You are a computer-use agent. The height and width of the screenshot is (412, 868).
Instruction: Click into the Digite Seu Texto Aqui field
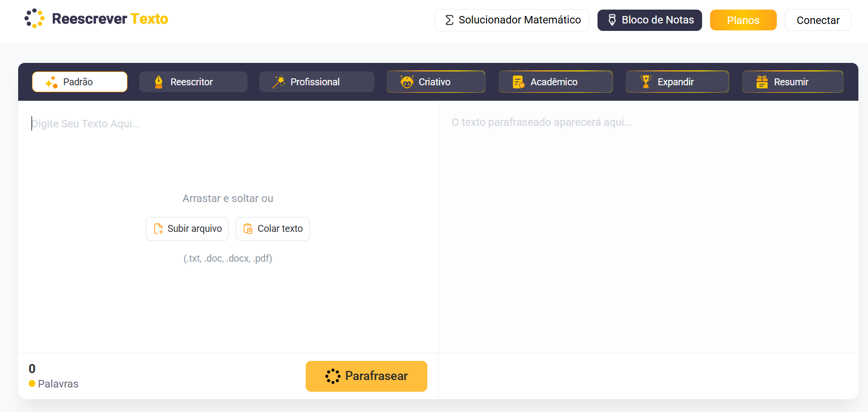[x=228, y=227]
